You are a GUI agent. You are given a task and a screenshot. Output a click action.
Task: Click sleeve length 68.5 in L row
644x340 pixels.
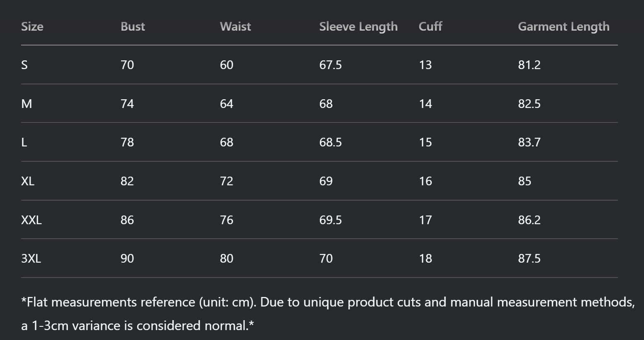[x=330, y=142]
